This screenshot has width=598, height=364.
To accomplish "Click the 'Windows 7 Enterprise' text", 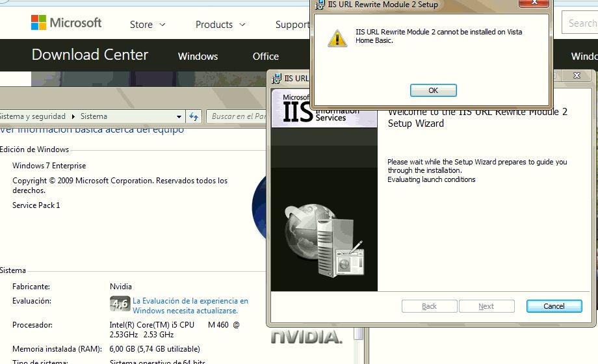I will click(49, 166).
